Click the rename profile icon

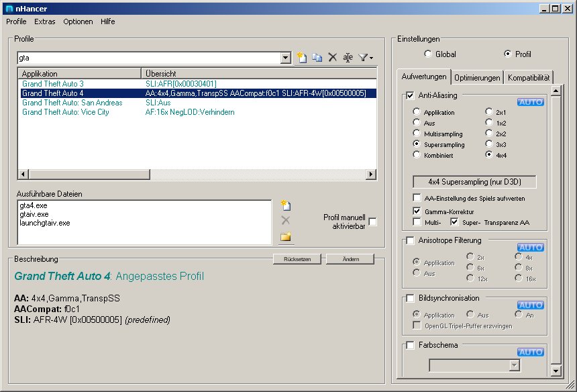point(348,57)
